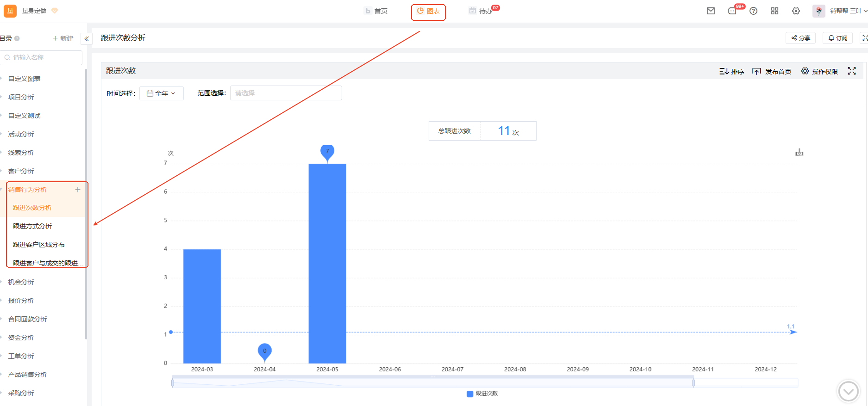Click the 分享 button

800,38
